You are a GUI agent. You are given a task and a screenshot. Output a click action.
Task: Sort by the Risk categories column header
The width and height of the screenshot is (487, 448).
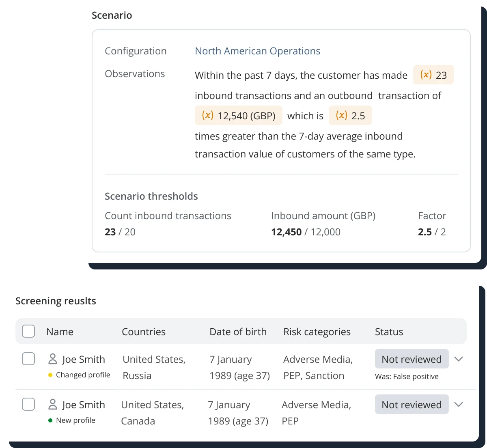[317, 332]
